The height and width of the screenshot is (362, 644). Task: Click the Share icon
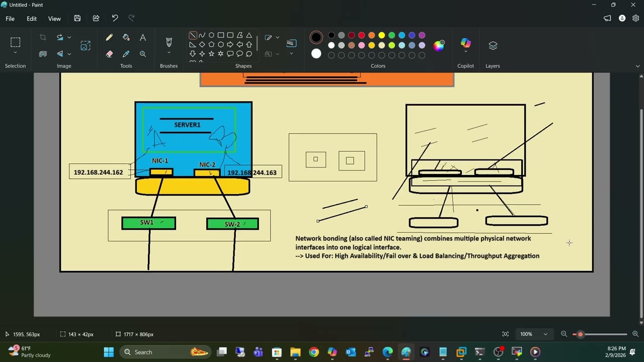96,19
